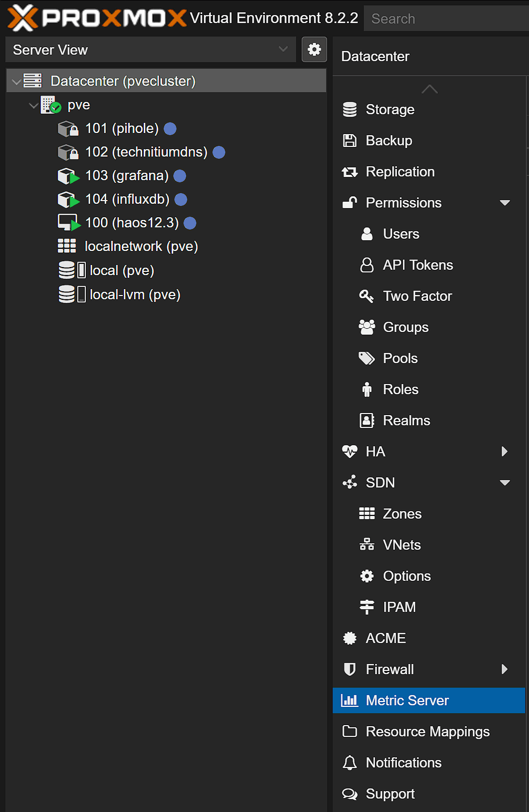Viewport: 529px width, 812px height.
Task: Click the VNets network icon
Action: click(367, 545)
